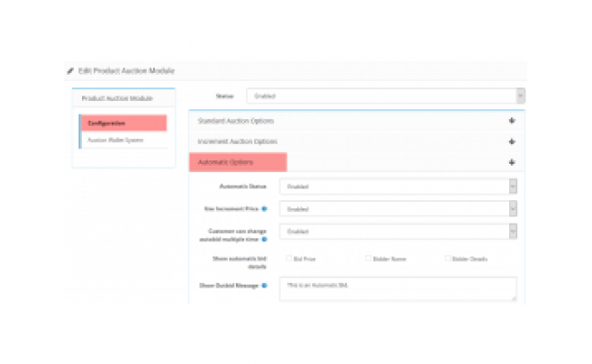Click the Automatic Status label
The height and width of the screenshot is (364, 592).
click(x=243, y=187)
